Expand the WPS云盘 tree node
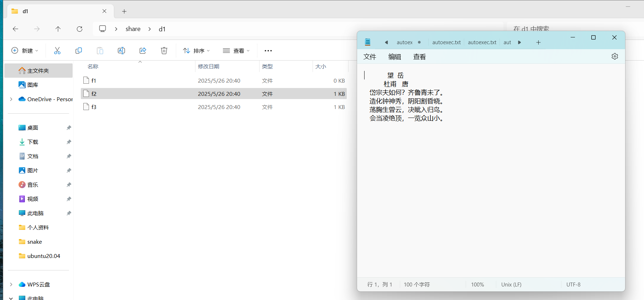The height and width of the screenshot is (300, 644). click(11, 284)
